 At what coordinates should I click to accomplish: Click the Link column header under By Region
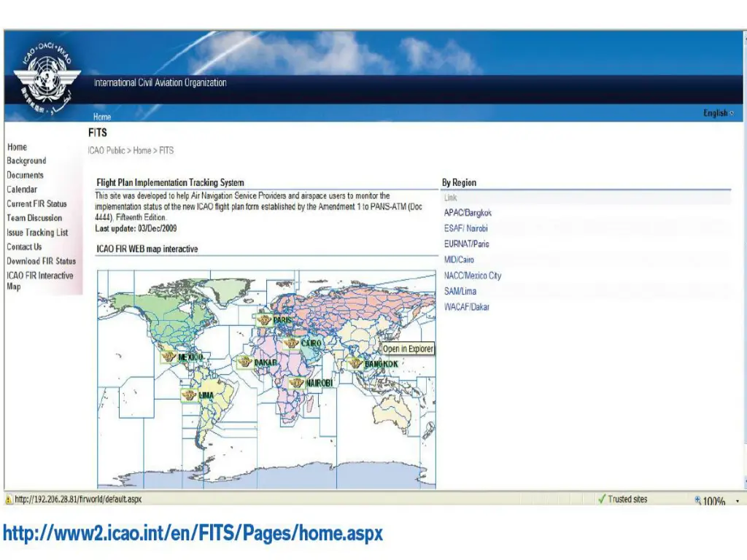pos(450,198)
